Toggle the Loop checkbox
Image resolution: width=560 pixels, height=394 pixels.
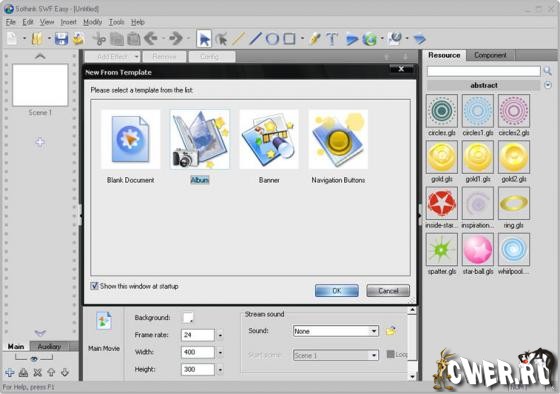[x=390, y=354]
